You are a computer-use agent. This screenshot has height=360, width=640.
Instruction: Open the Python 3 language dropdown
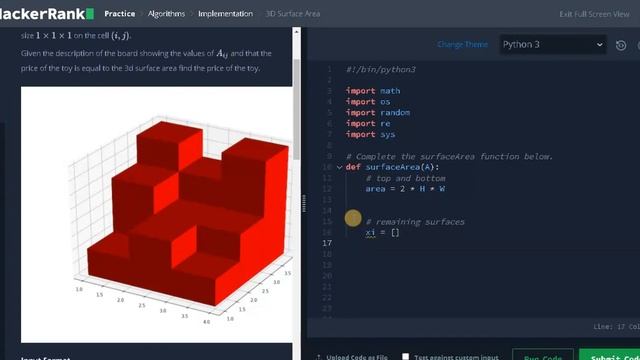(553, 44)
